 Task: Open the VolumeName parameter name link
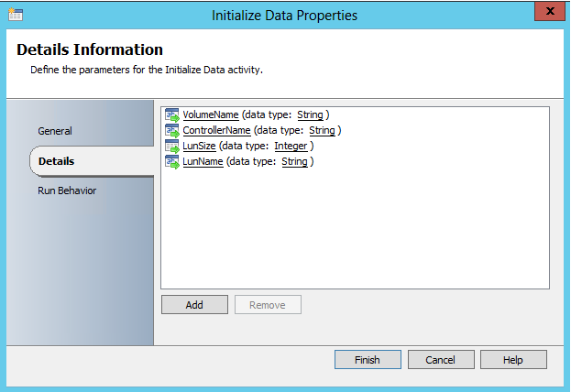pos(211,114)
